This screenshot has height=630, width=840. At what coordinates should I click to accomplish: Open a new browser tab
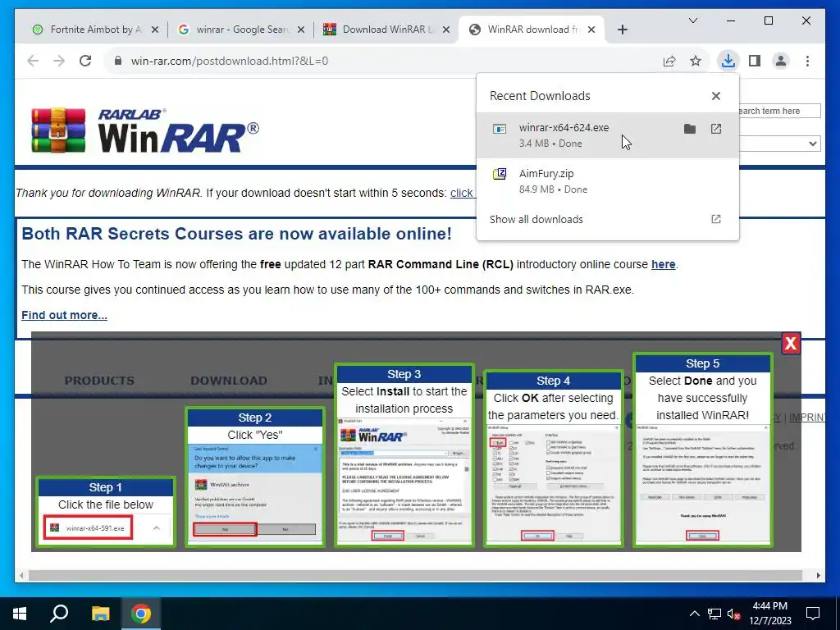pos(622,30)
